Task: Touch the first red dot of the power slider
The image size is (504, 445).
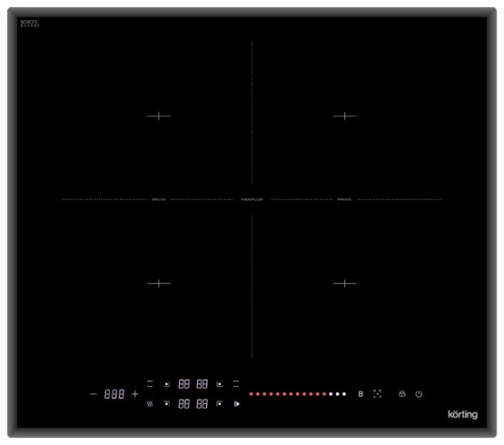Action: coord(251,394)
